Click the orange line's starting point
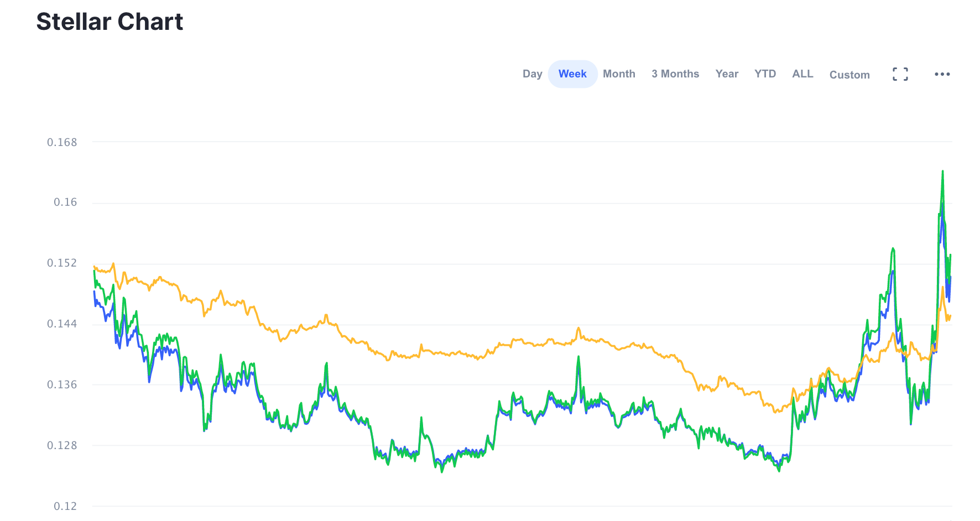 pyautogui.click(x=95, y=267)
